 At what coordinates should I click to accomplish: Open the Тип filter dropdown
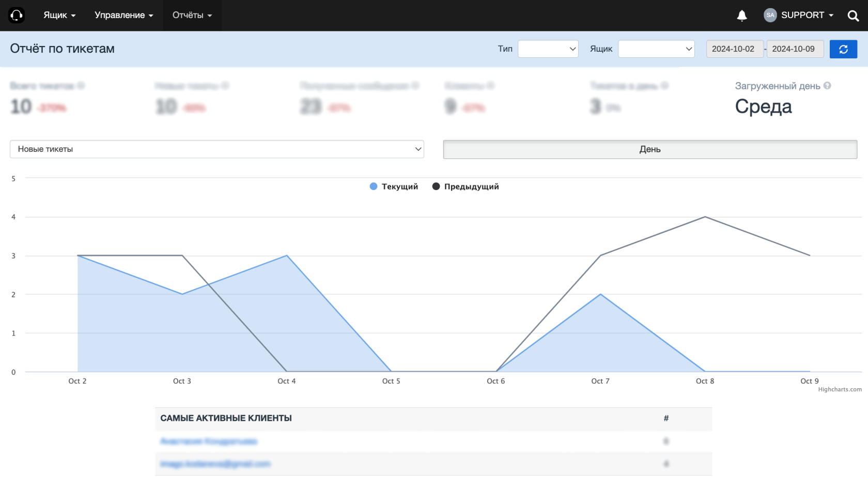click(x=548, y=49)
